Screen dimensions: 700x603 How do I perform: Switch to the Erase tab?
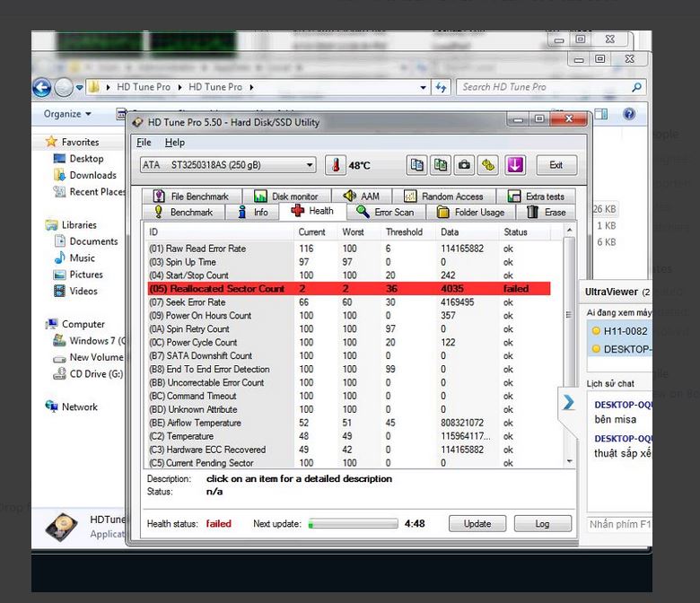(x=546, y=212)
